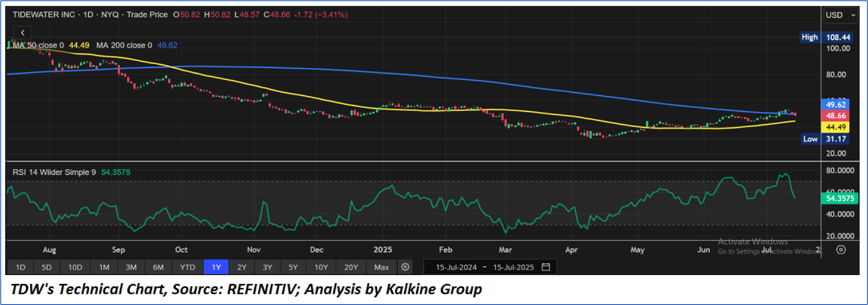This screenshot has height=305, width=868.
Task: Switch to the YTD range
Action: (188, 267)
